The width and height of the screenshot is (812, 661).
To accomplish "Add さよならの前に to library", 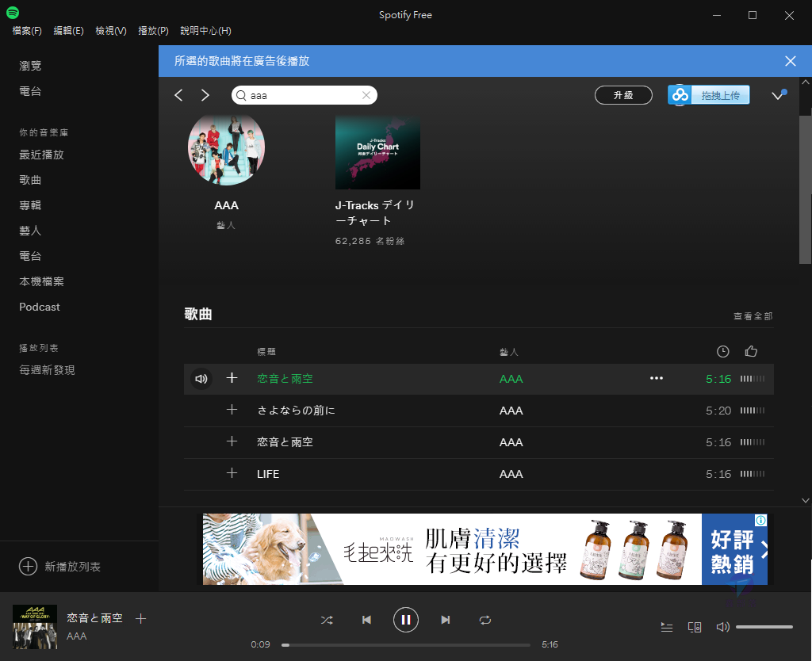I will tap(232, 410).
